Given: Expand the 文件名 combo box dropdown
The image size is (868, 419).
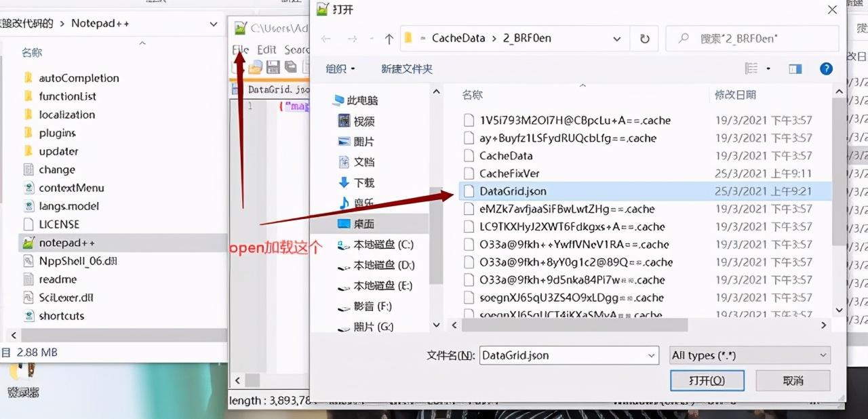Looking at the screenshot, I should [x=651, y=355].
